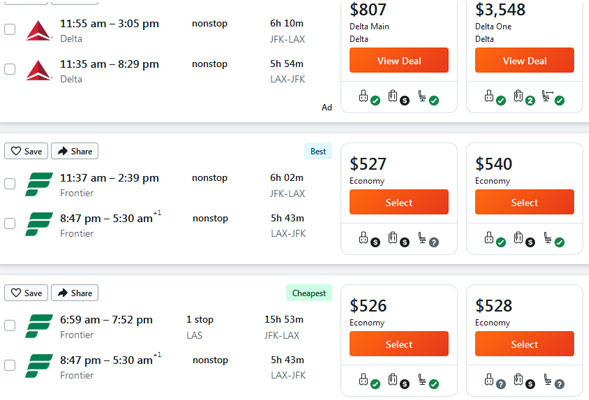Select the $527 Economy fare

(399, 202)
